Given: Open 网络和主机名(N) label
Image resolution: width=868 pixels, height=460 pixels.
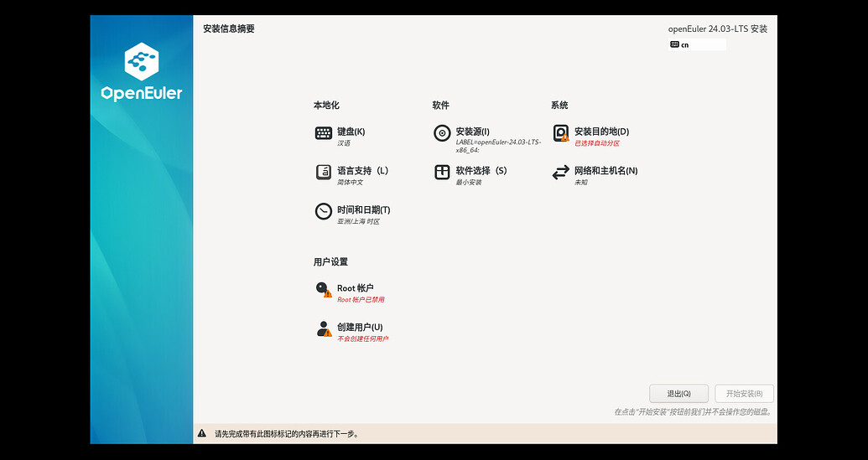Looking at the screenshot, I should pyautogui.click(x=606, y=170).
